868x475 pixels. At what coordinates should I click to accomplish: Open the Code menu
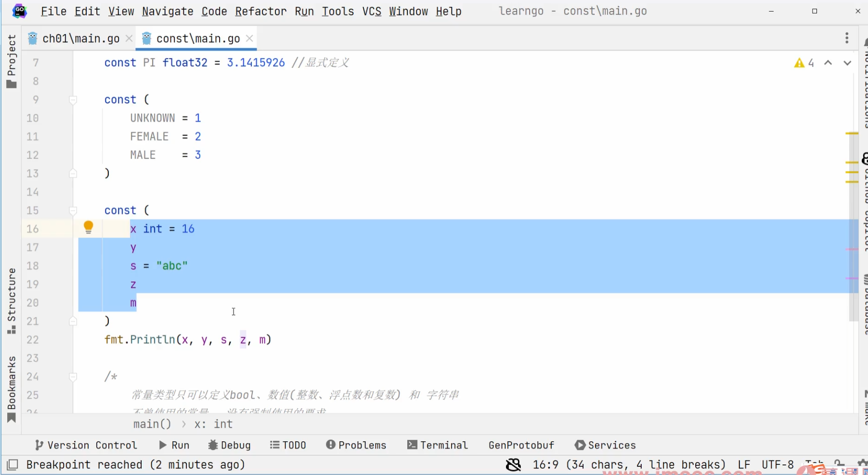[x=214, y=11]
